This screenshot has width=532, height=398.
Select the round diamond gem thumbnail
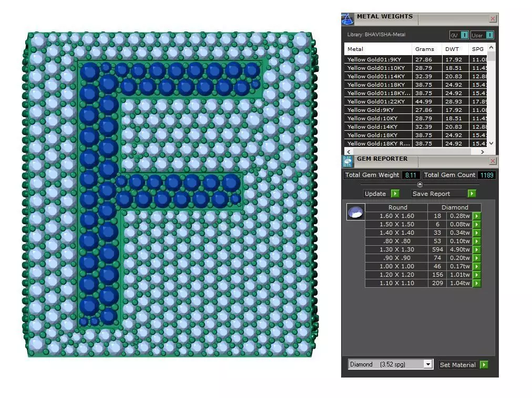click(x=355, y=212)
